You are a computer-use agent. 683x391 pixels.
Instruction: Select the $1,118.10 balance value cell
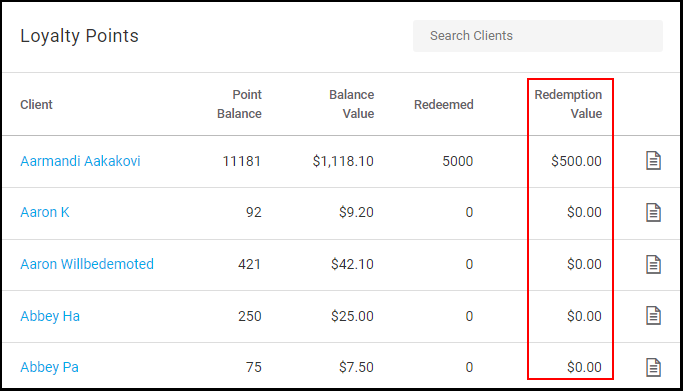coord(343,161)
